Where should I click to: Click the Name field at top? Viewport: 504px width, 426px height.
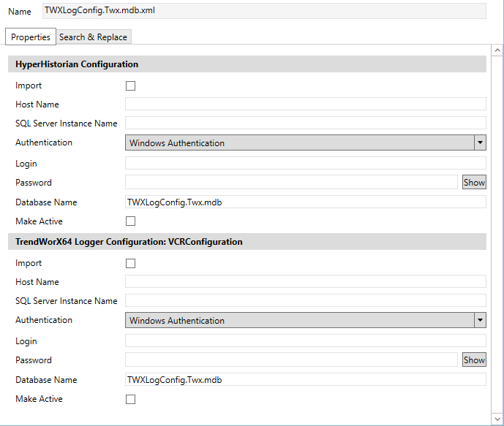point(265,11)
